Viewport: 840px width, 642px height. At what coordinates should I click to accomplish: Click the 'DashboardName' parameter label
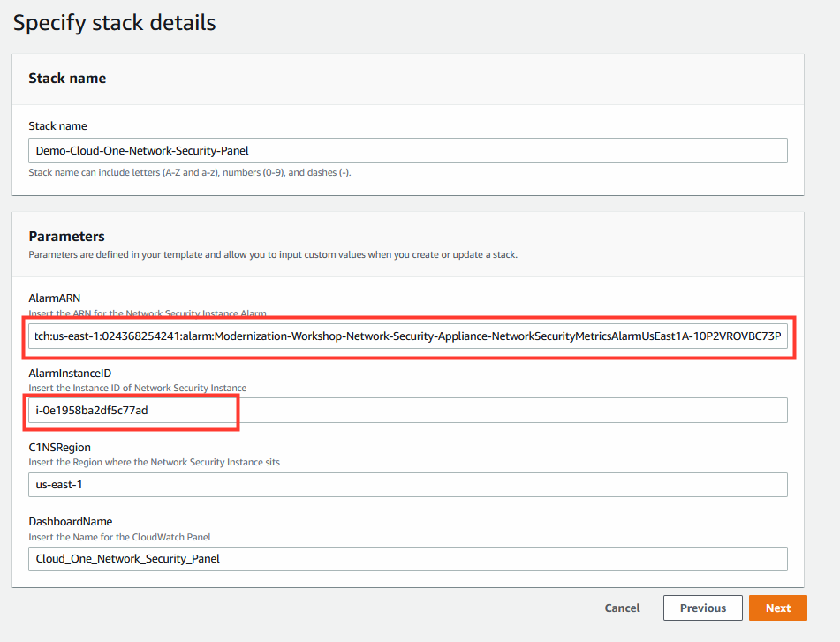(x=70, y=522)
